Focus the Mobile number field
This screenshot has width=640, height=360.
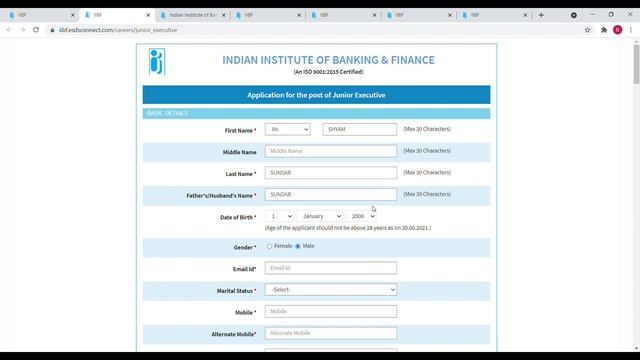pyautogui.click(x=331, y=311)
